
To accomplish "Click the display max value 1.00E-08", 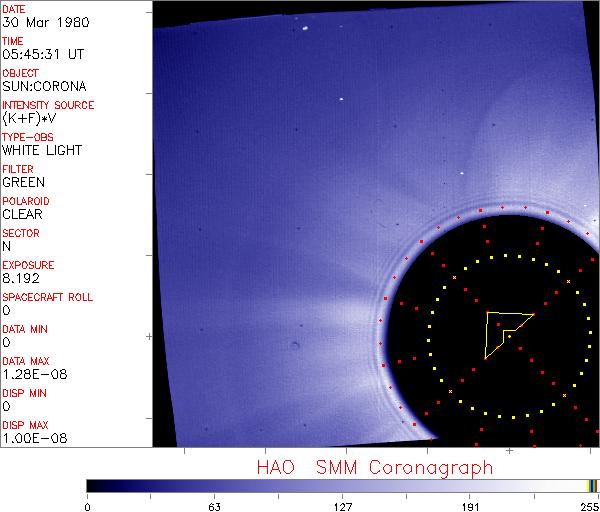I will pos(32,438).
